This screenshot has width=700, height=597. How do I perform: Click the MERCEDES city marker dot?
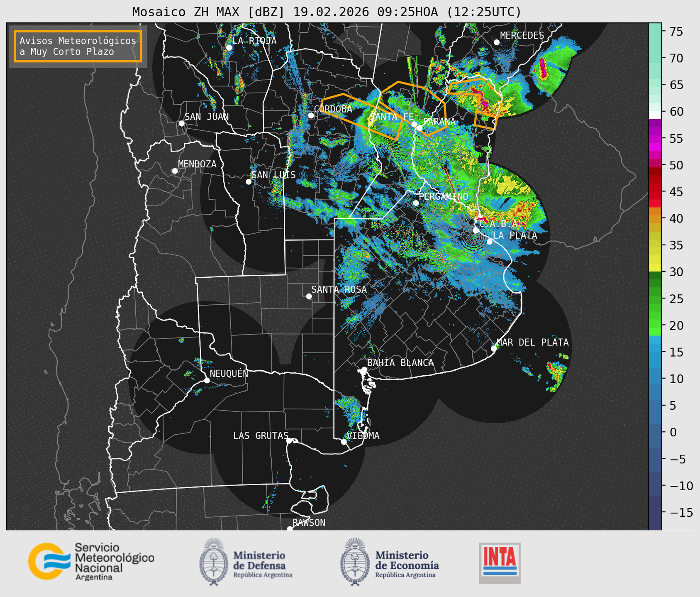[x=496, y=42]
